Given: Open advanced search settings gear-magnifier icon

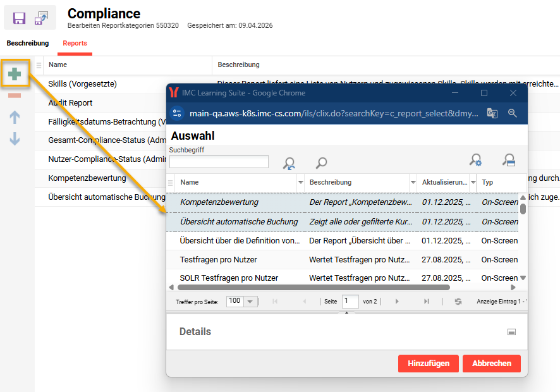Looking at the screenshot, I should [x=476, y=161].
